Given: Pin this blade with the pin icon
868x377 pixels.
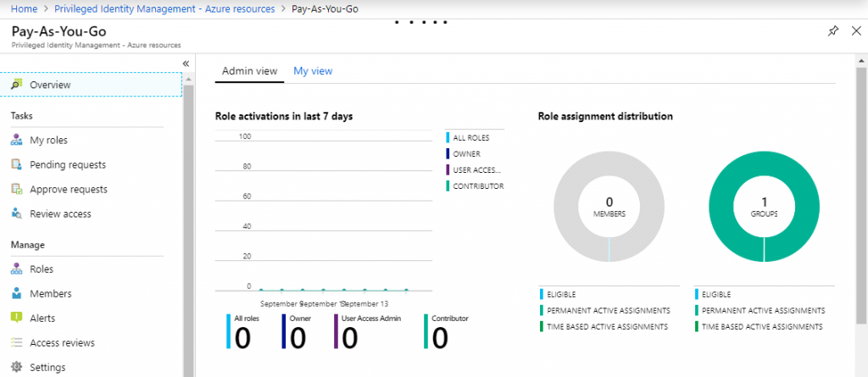Looking at the screenshot, I should coord(832,31).
